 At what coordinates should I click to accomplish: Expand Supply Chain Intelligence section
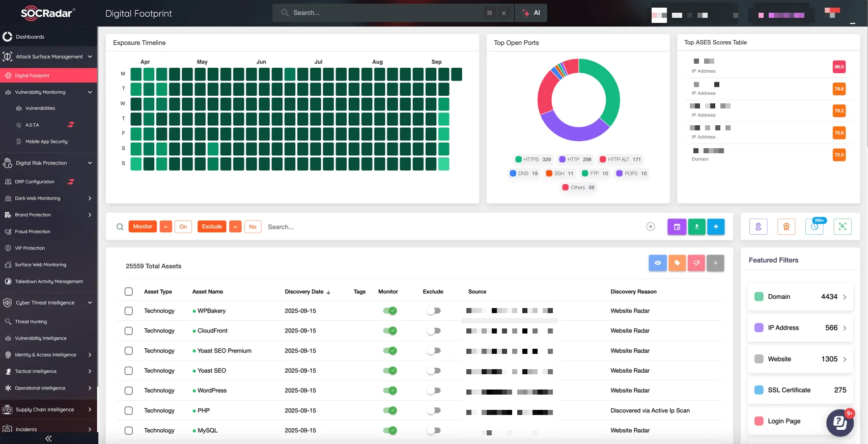(x=90, y=409)
